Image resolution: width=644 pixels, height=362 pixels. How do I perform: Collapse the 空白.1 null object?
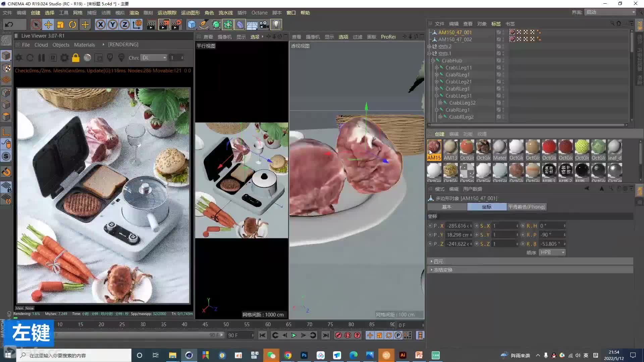click(x=429, y=53)
